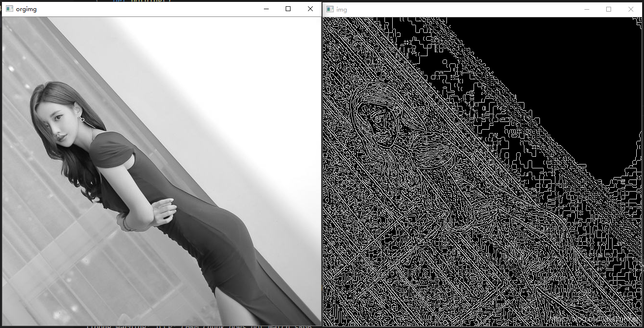
Task: Minimize the orgimg window
Action: point(266,9)
